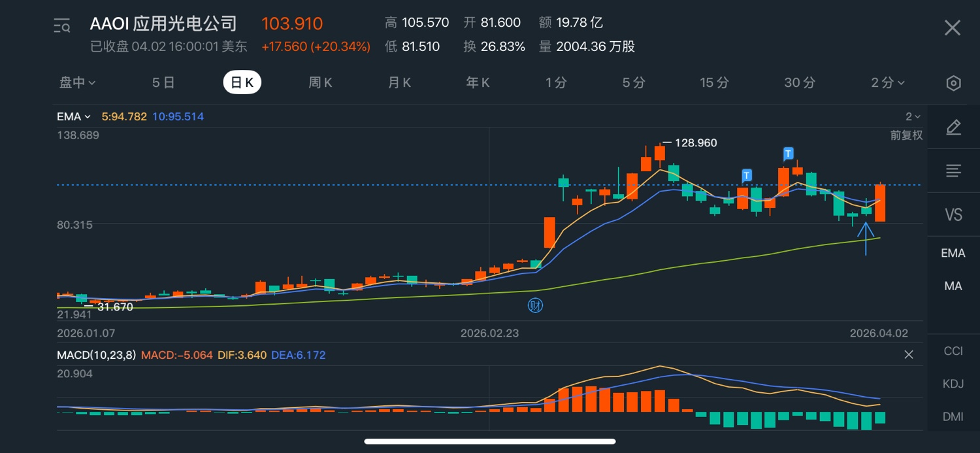The image size is (980, 453).
Task: Tap the first T marker on chart
Action: pos(747,175)
